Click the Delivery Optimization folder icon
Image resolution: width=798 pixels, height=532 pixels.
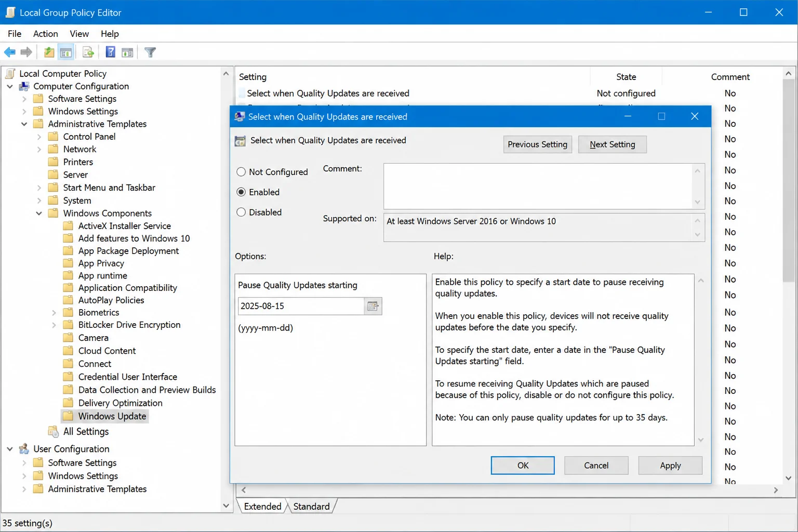tap(68, 403)
